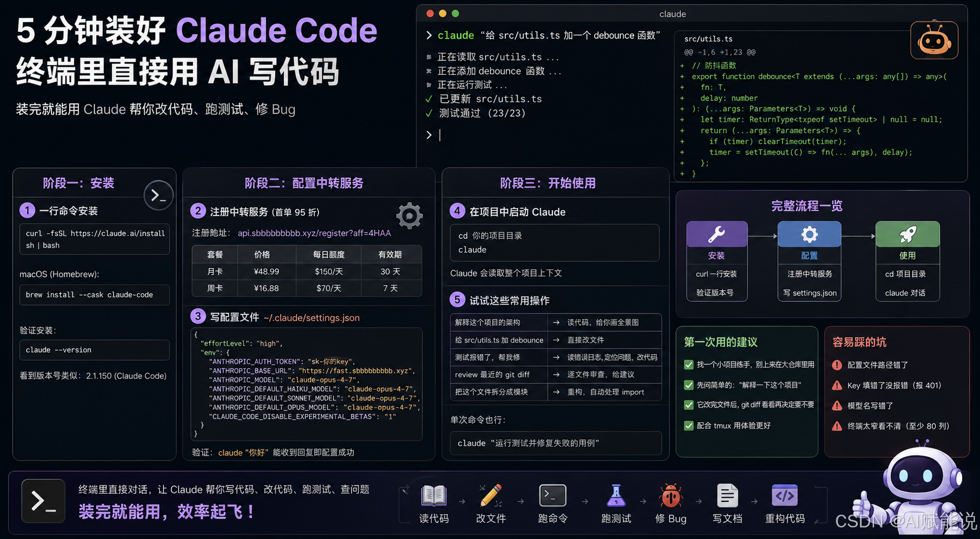980x539 pixels.
Task: Click the 解释这个项目的架构 row
Action: (556, 322)
